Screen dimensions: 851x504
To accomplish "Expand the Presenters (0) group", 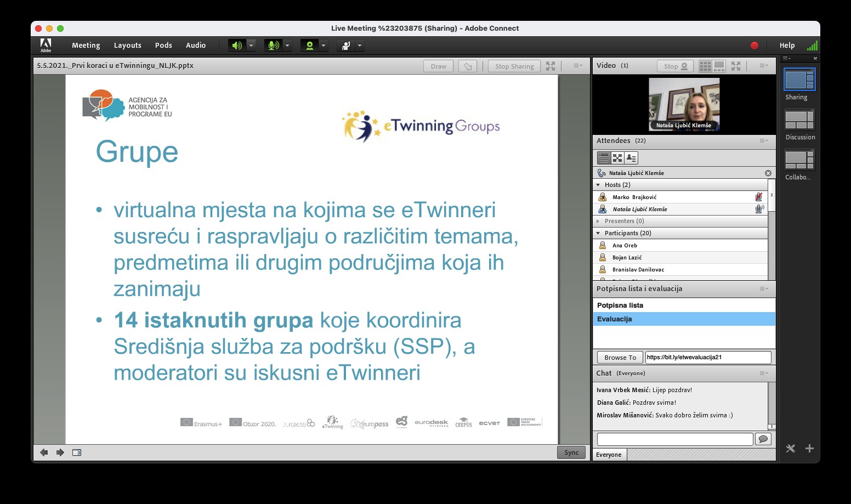I will pyautogui.click(x=598, y=221).
